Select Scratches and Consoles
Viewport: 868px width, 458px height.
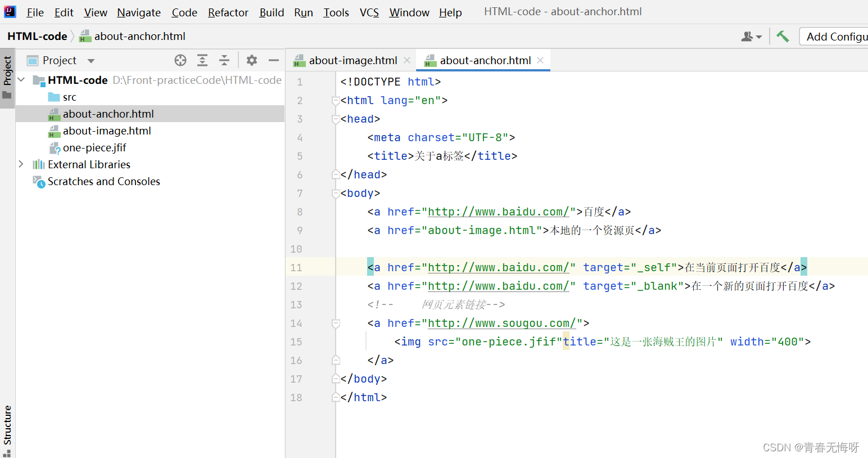point(104,181)
